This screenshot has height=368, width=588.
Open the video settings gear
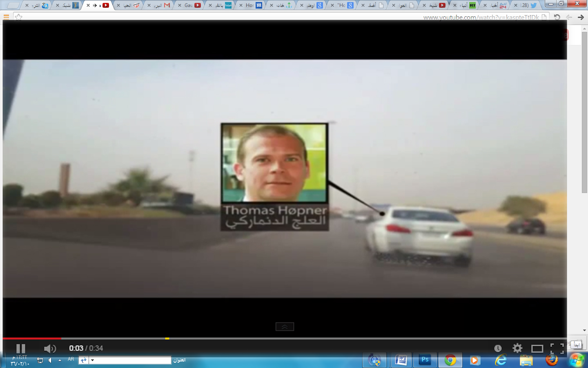coord(517,348)
